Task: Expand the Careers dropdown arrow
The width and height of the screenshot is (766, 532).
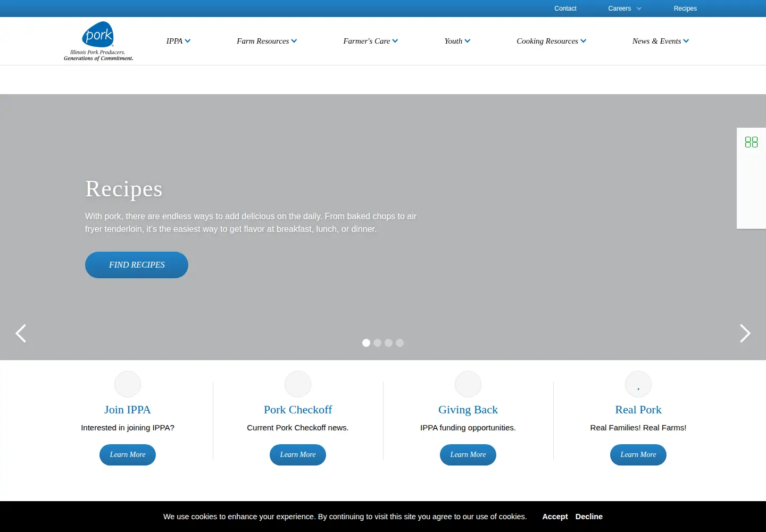Action: [x=639, y=9]
